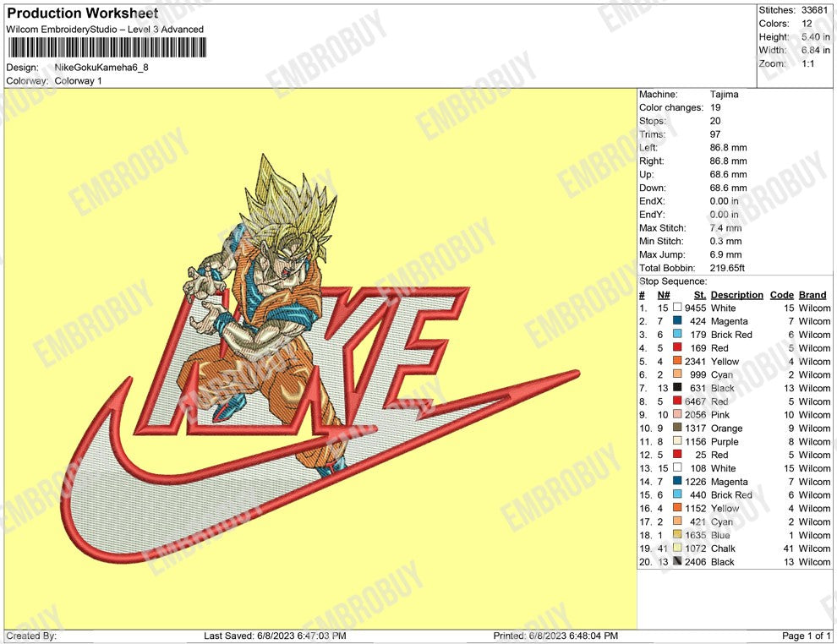Click the stitch count 6467 in row 8
The height and width of the screenshot is (644, 837).
click(695, 401)
